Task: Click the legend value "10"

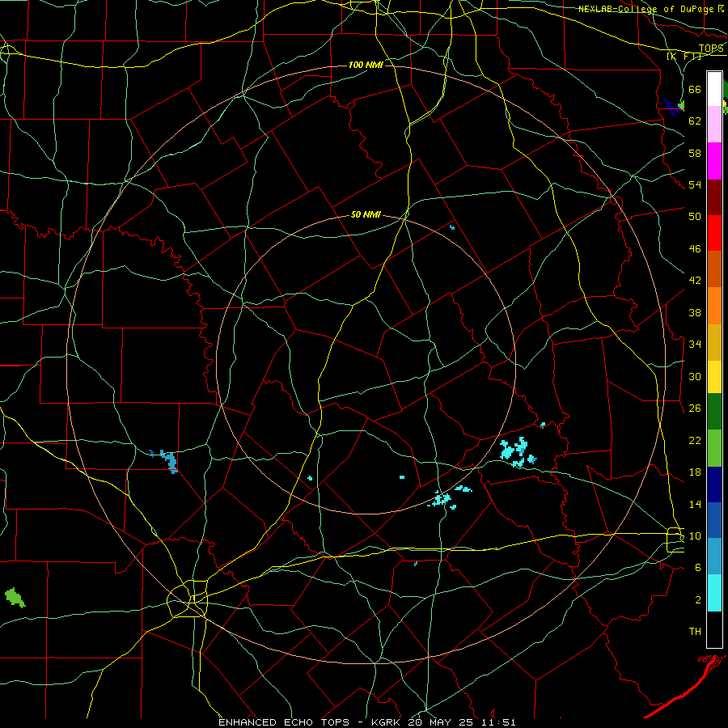Action: point(695,535)
